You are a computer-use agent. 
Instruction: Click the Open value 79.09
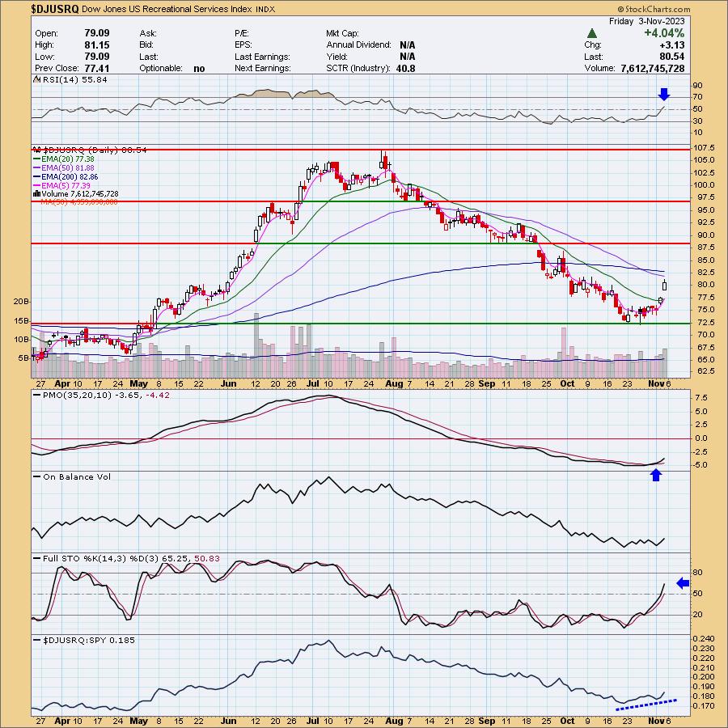(96, 33)
